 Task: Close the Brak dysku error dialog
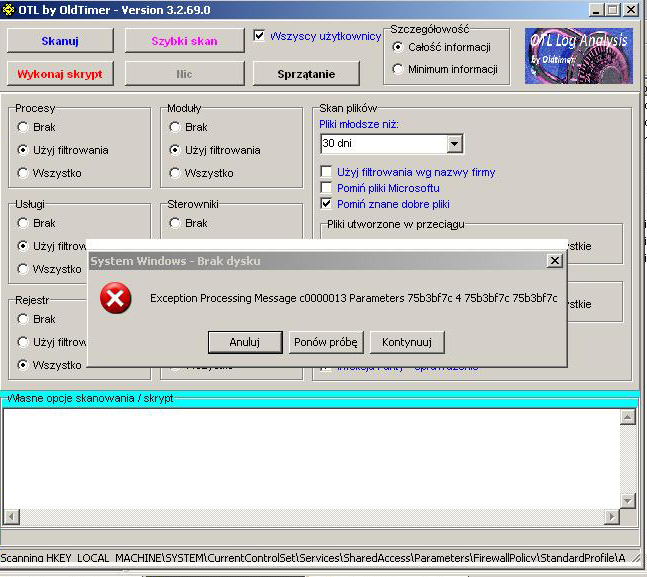tap(555, 260)
